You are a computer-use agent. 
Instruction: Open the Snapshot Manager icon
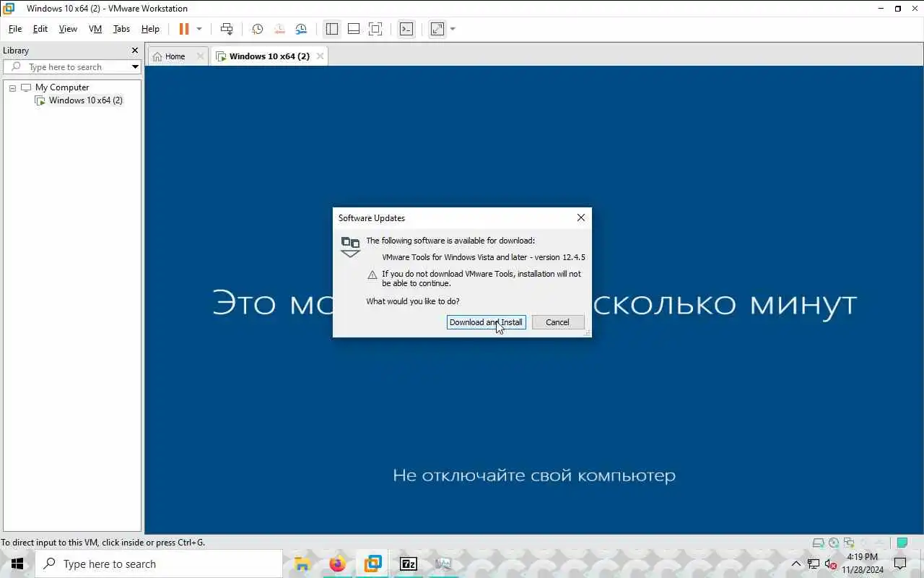pyautogui.click(x=301, y=29)
